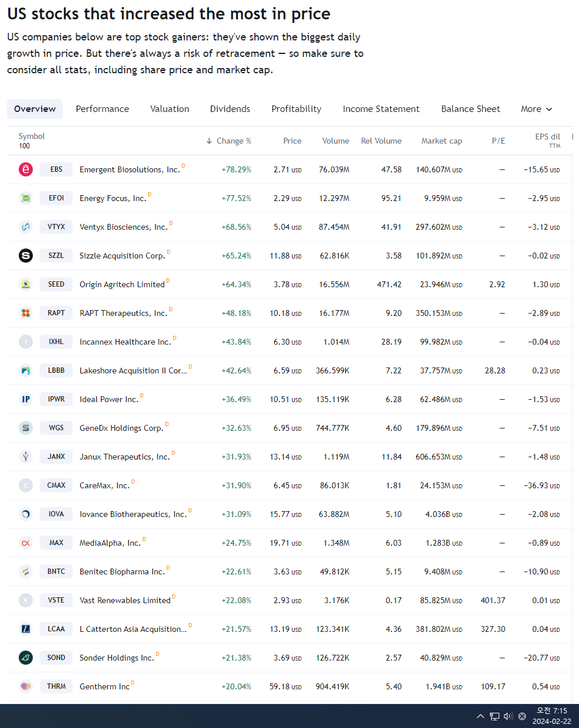Screen dimensions: 579x728
Task: Open the VTYX ticker symbol link
Action: (56, 227)
